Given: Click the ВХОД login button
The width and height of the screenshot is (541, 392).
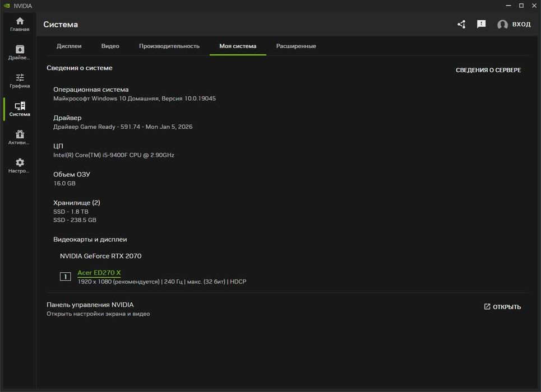Looking at the screenshot, I should coord(514,25).
